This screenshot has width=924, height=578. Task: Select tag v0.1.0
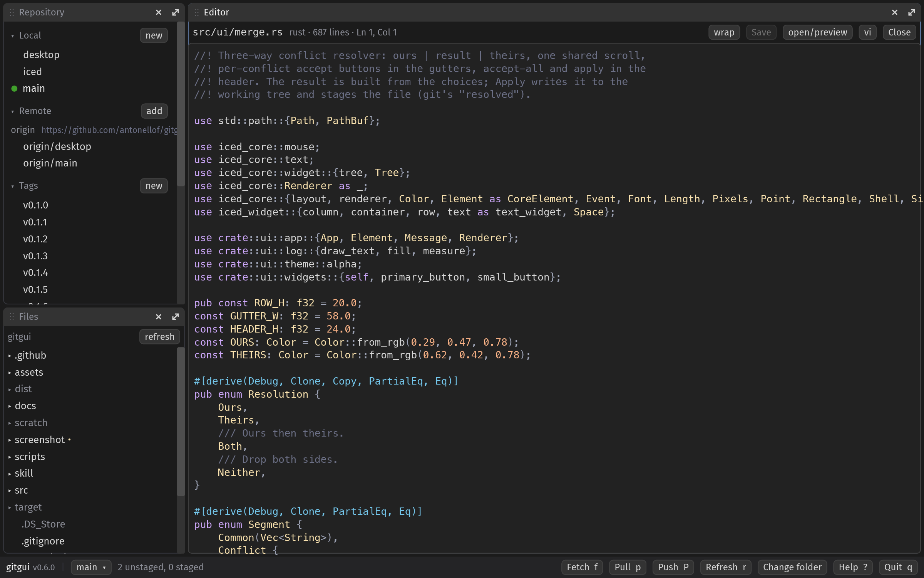coord(35,205)
